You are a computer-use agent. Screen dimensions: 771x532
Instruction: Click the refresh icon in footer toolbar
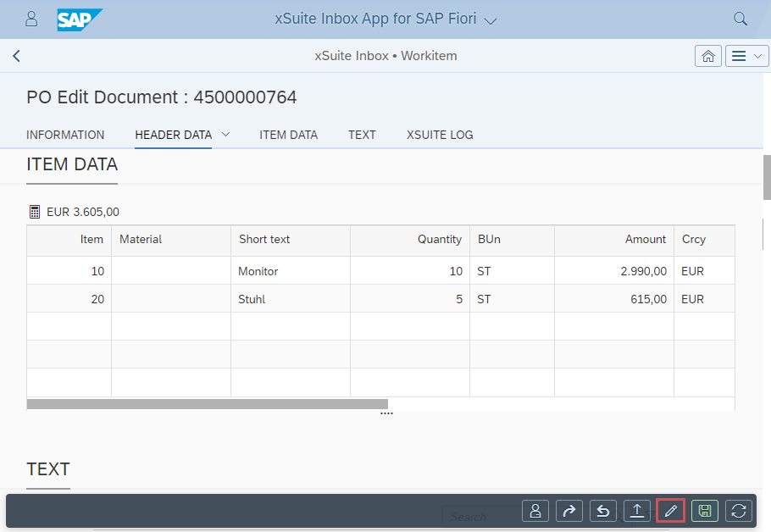pos(739,511)
